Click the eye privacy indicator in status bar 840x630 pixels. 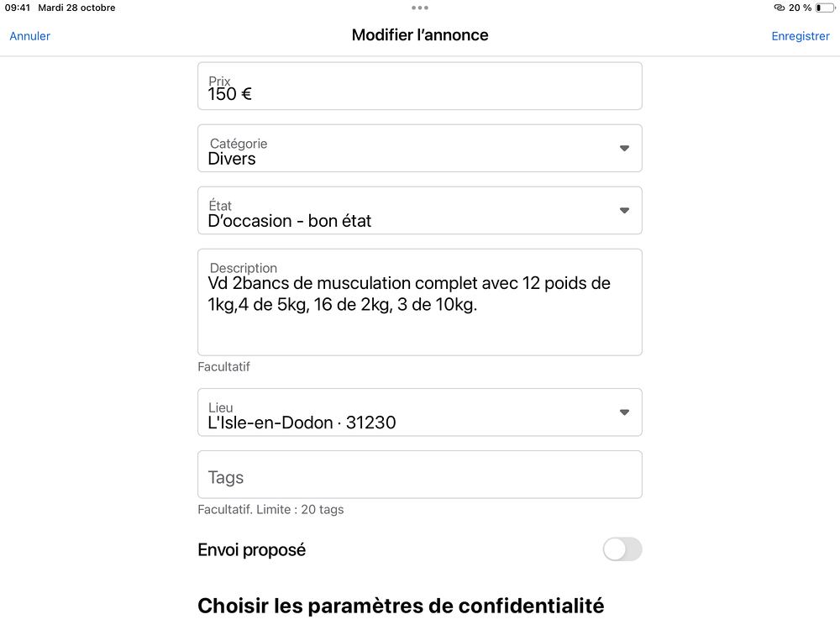tap(780, 8)
